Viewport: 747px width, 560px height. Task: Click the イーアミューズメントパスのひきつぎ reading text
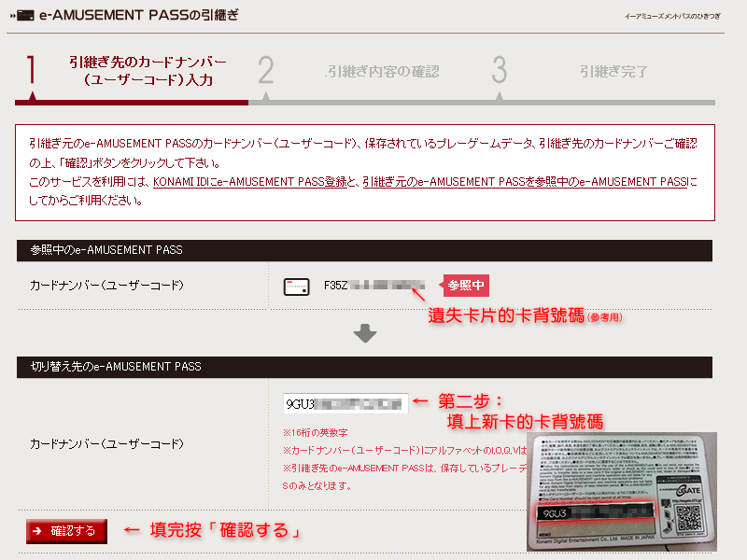click(x=672, y=16)
